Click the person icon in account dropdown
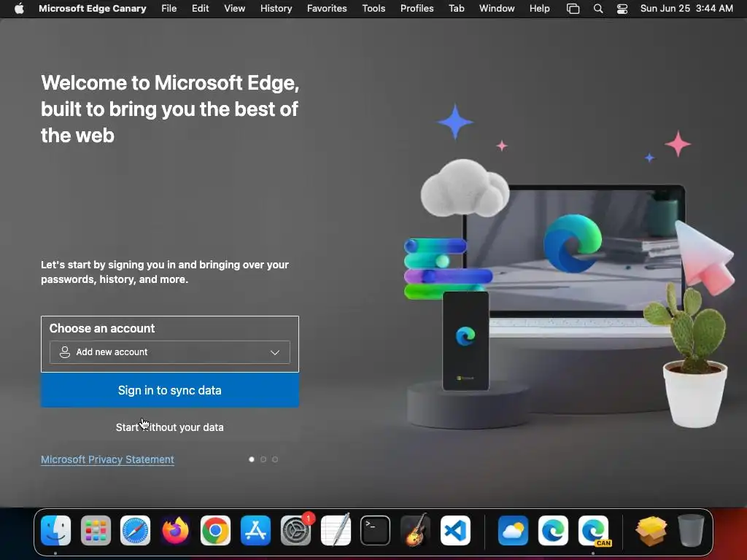 coord(65,352)
